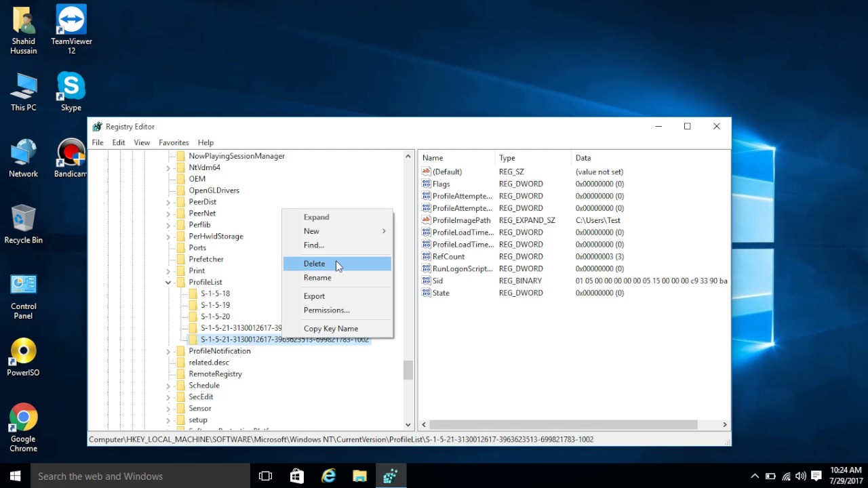Collapse the ProfileList tree node
Image resolution: width=868 pixels, height=488 pixels.
(x=168, y=283)
